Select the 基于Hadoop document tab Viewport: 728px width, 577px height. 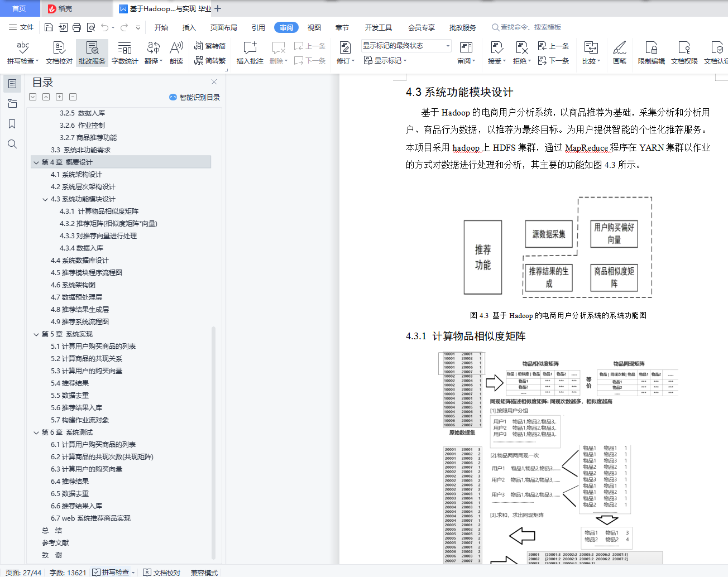165,8
